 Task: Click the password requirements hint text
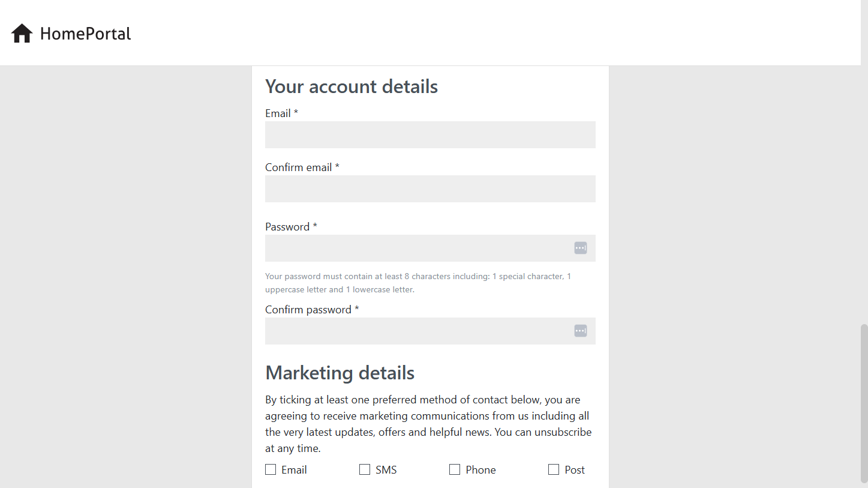pos(418,283)
